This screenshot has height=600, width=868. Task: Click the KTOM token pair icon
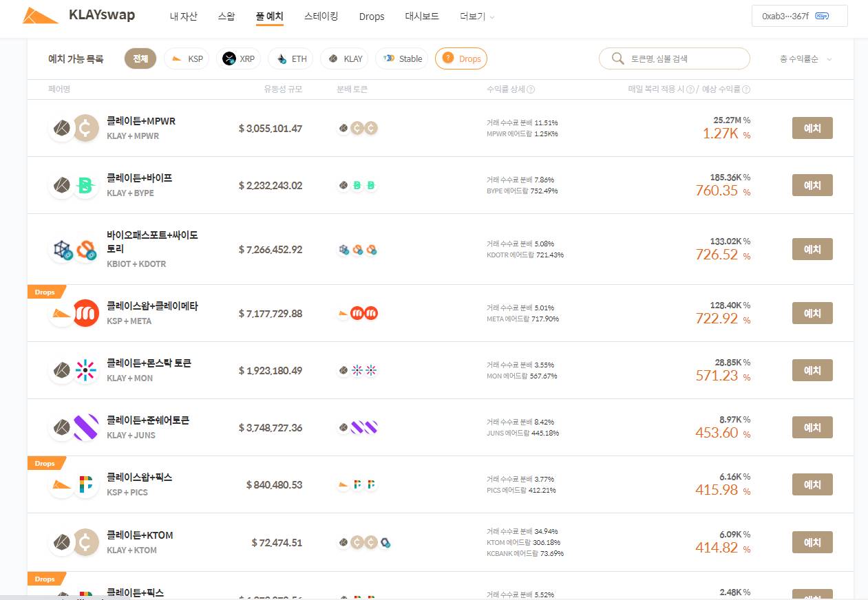coord(86,542)
